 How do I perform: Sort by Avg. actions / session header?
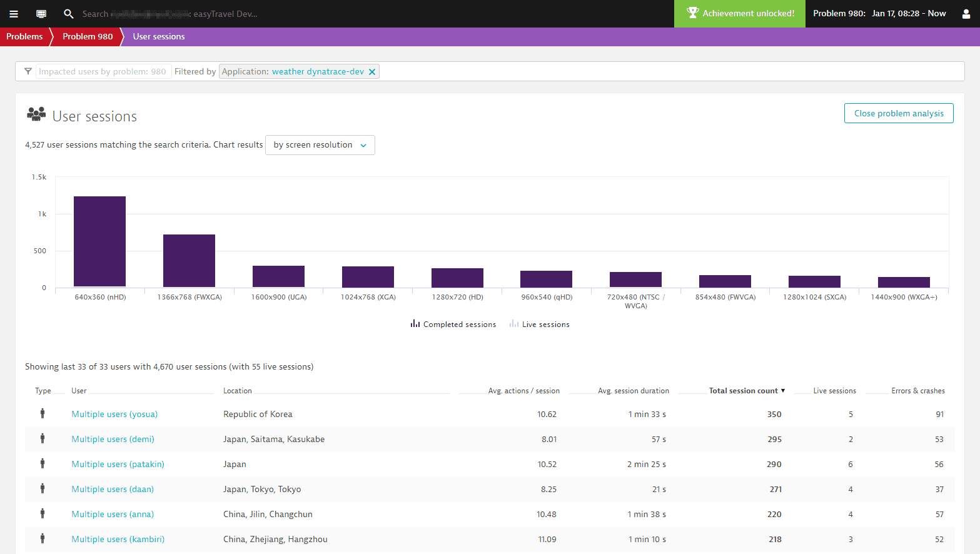[524, 391]
